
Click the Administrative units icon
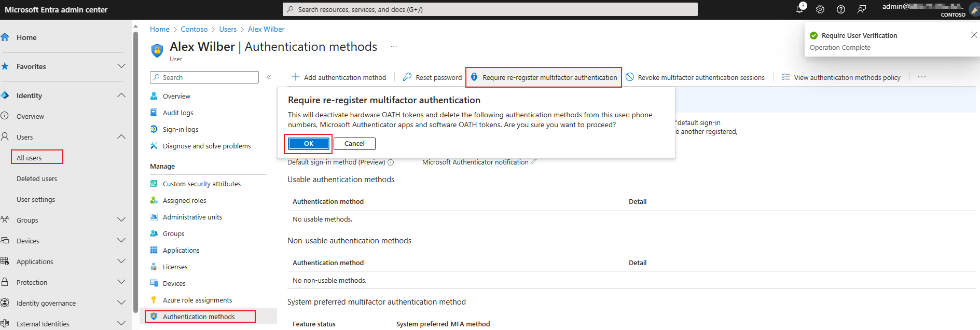154,217
